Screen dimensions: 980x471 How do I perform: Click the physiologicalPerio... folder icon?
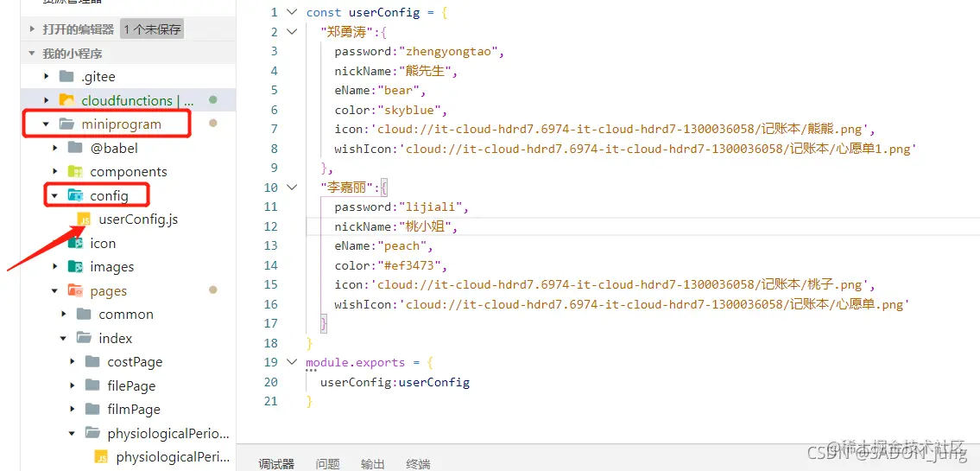point(92,433)
